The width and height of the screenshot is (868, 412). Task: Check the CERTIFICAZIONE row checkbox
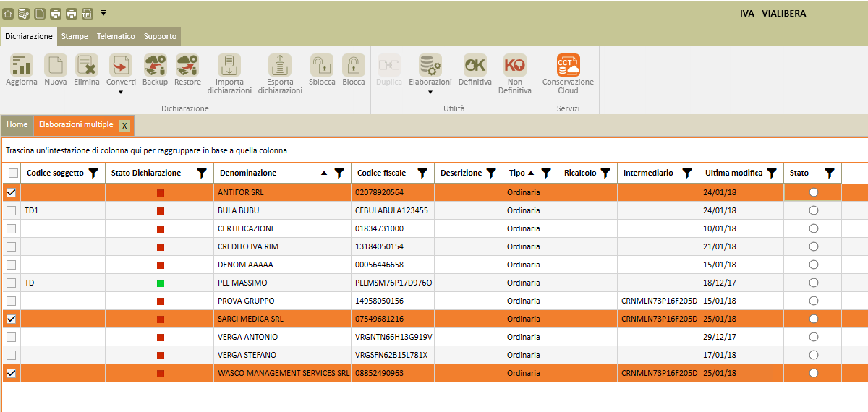[x=11, y=228]
